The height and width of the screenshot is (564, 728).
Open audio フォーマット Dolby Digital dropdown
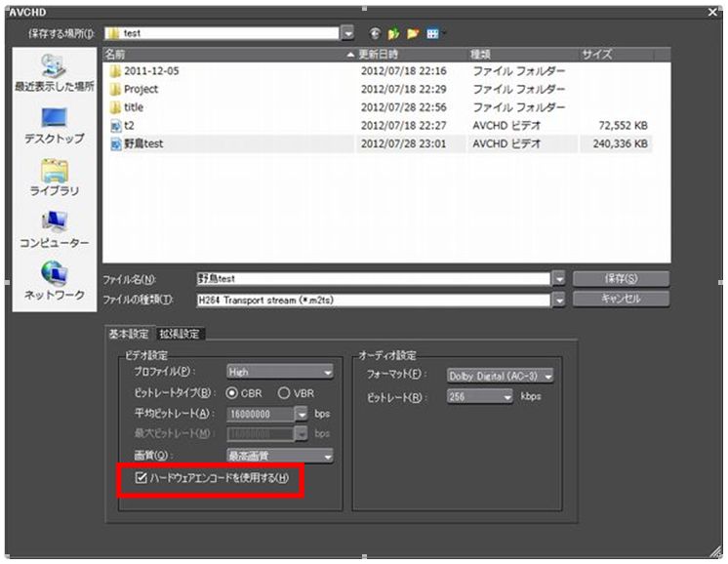click(x=501, y=376)
